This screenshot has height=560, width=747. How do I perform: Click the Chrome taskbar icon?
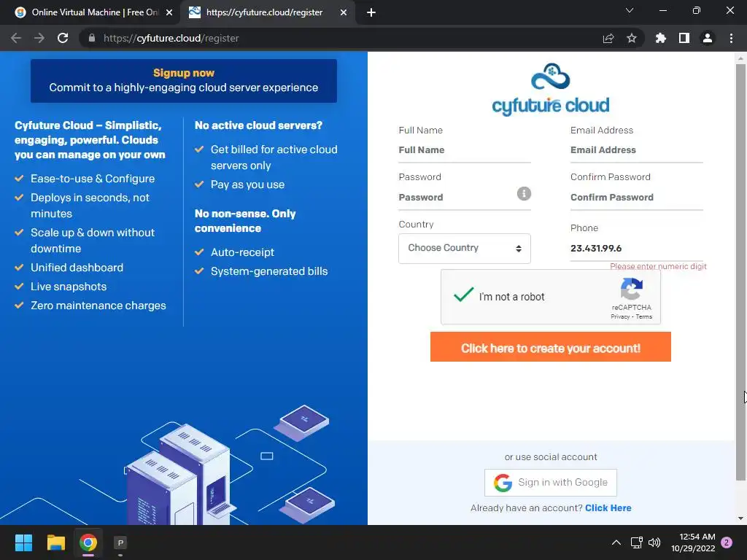coord(88,542)
